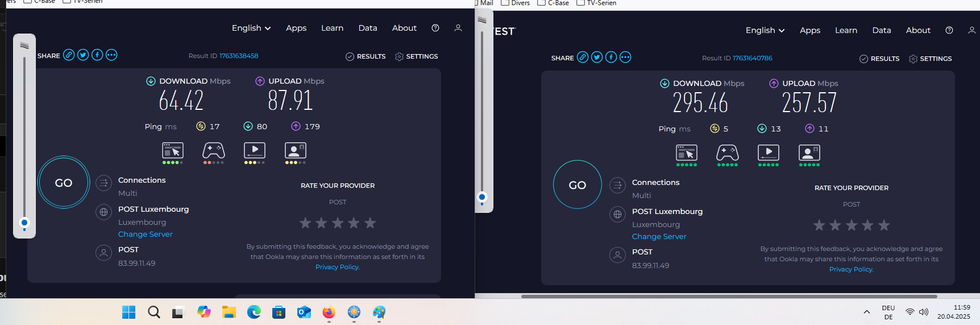Open Data menu in left window
Image resolution: width=980 pixels, height=325 pixels.
click(x=368, y=28)
